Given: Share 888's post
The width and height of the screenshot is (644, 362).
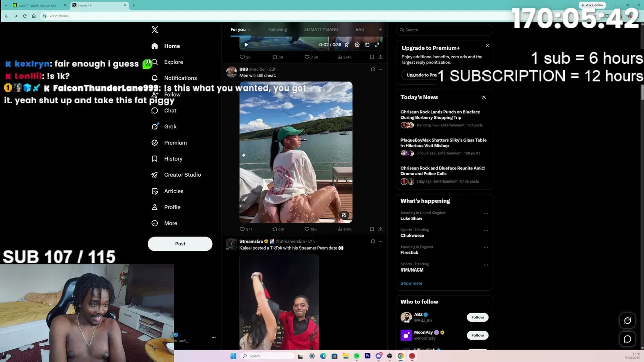Looking at the screenshot, I should point(380,229).
